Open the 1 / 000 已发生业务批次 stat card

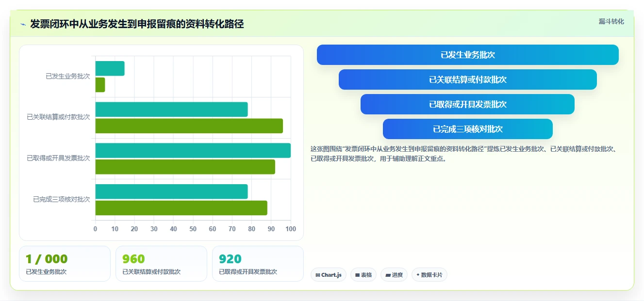point(65,264)
